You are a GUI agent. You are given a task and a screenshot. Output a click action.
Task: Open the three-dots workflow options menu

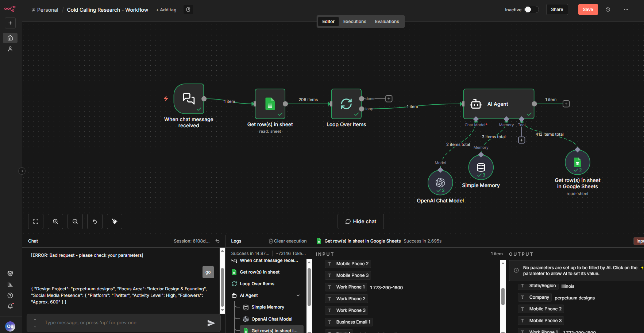[x=626, y=9]
